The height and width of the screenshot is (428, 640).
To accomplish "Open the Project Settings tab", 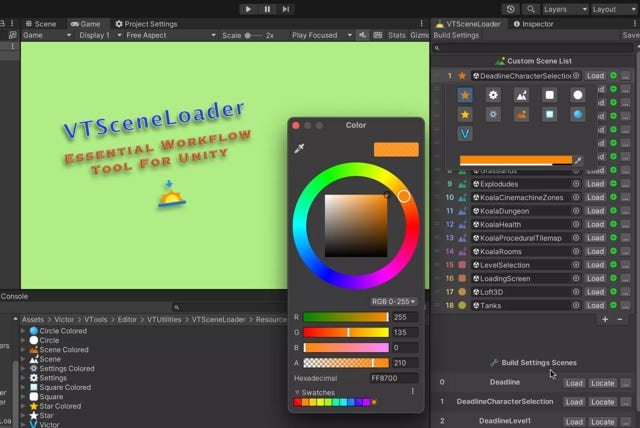I will pyautogui.click(x=146, y=24).
